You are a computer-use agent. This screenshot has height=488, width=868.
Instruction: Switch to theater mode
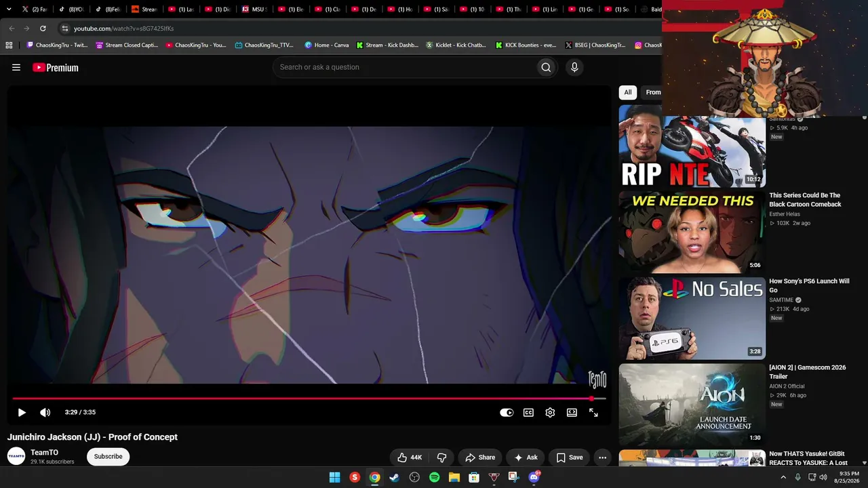coord(572,412)
